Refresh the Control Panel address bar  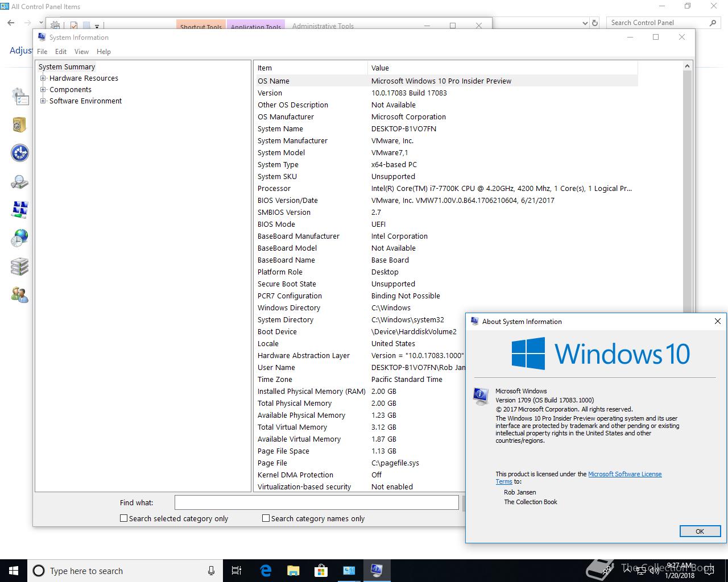595,23
